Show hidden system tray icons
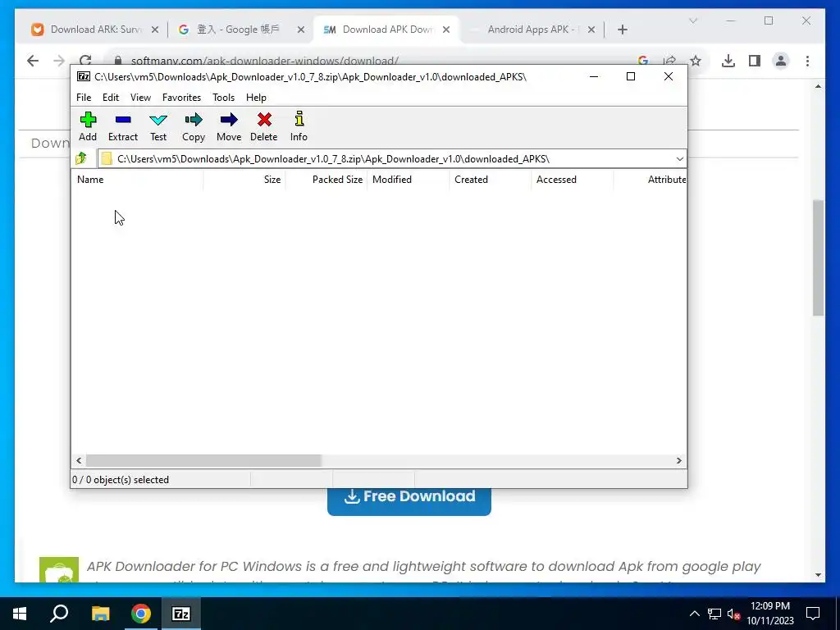This screenshot has width=840, height=630. tap(694, 614)
